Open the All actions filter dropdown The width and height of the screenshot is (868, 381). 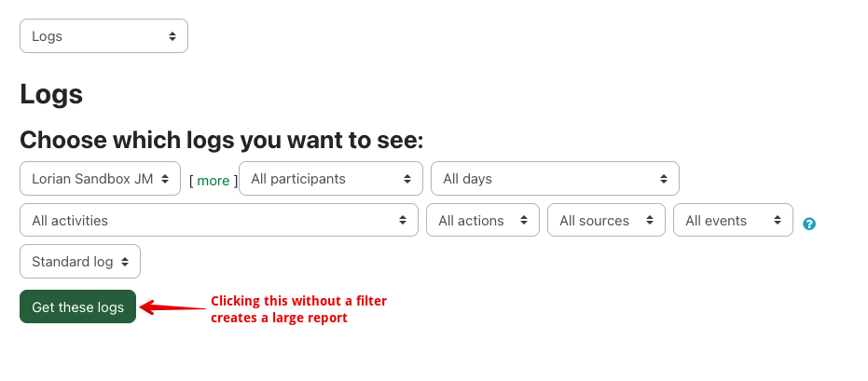click(x=482, y=221)
